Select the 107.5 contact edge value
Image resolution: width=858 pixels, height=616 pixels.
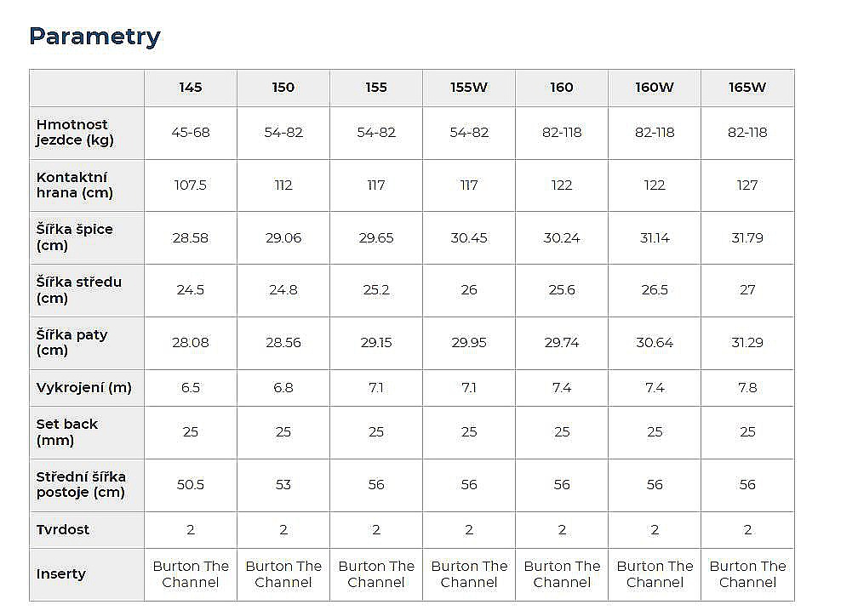point(191,185)
